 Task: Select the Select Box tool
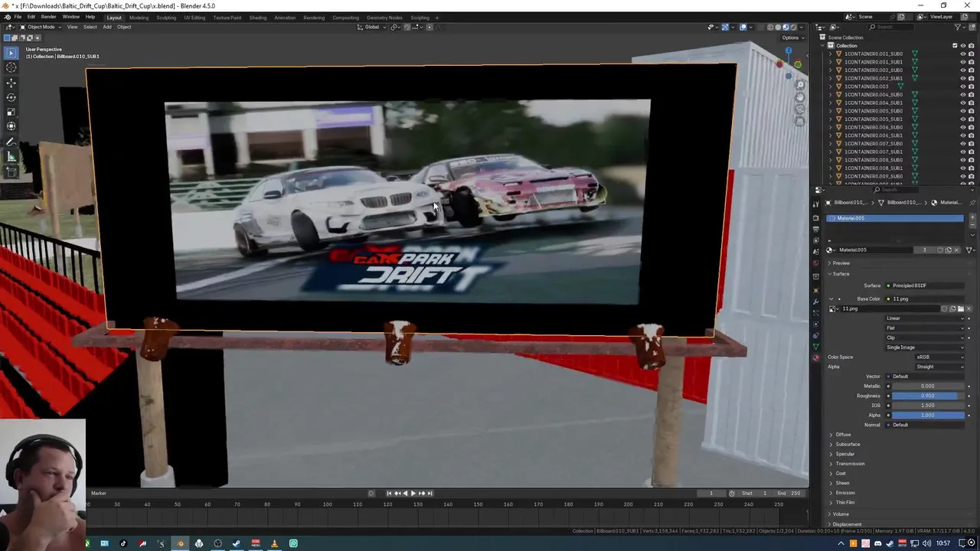click(x=11, y=53)
